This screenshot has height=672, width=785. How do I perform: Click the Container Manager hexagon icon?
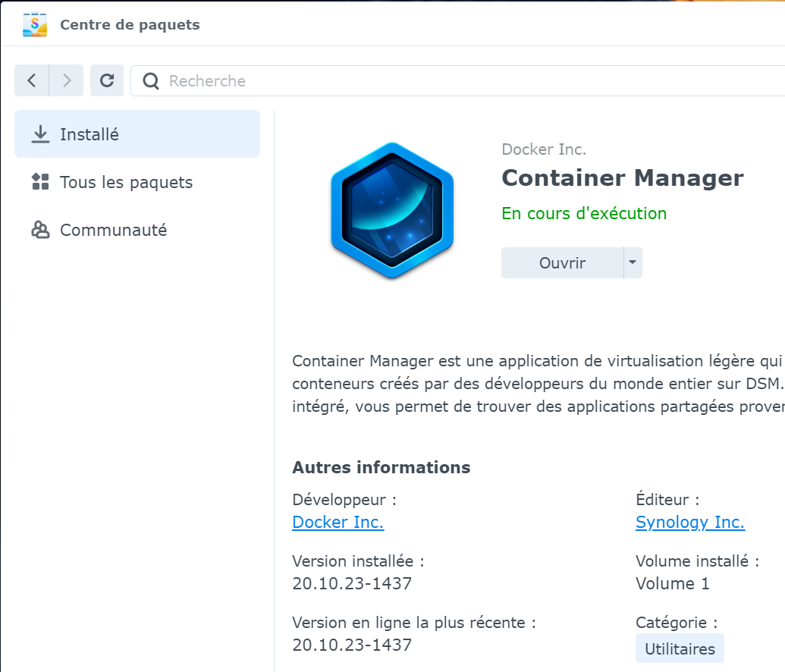tap(392, 210)
